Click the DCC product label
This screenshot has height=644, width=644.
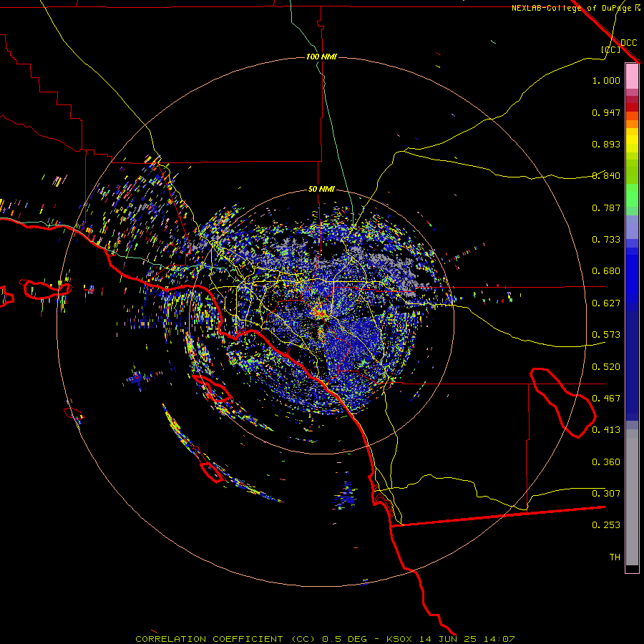point(628,43)
